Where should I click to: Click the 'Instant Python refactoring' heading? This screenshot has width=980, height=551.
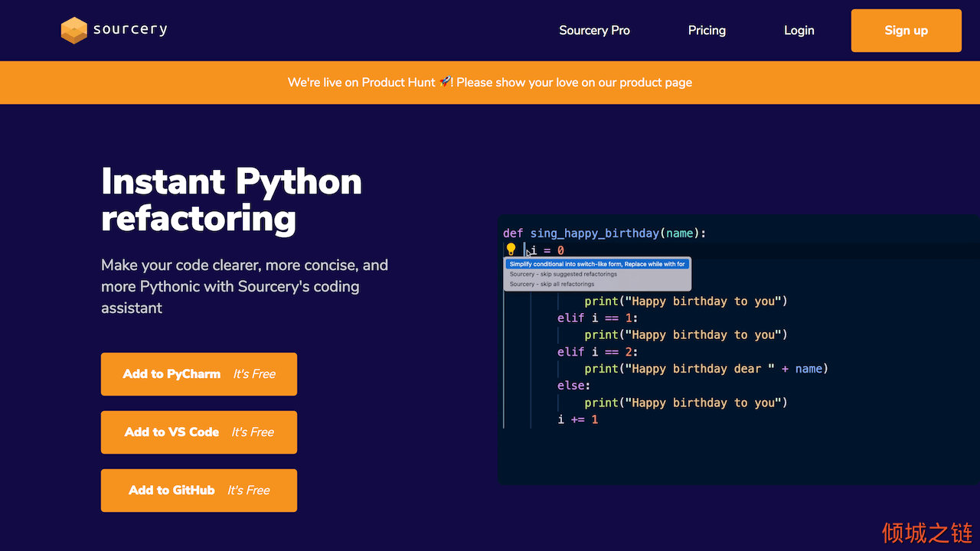click(x=231, y=200)
